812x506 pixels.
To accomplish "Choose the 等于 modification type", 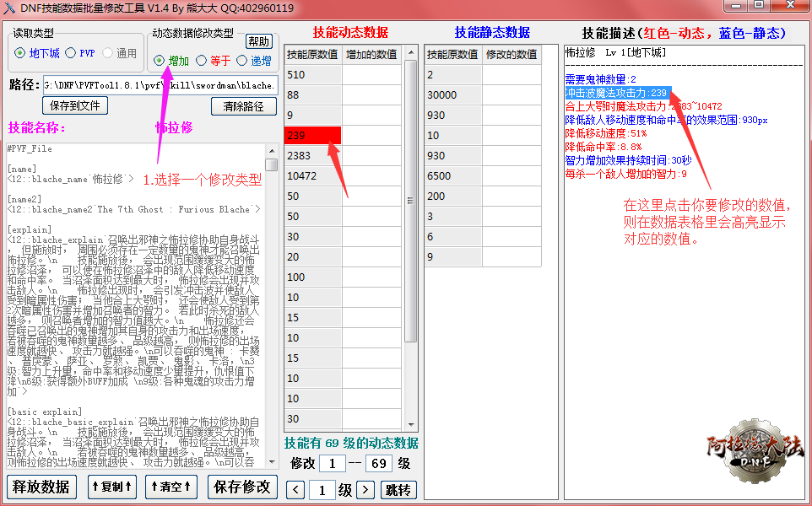I will [201, 61].
